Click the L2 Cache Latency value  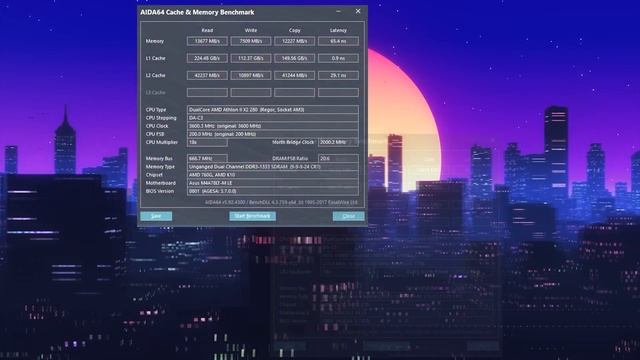pyautogui.click(x=338, y=76)
